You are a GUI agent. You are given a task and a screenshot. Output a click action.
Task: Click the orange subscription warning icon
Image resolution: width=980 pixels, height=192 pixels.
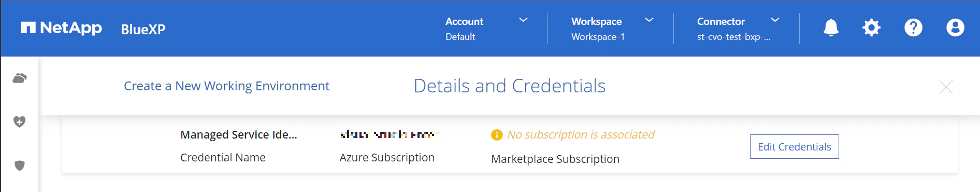(497, 135)
